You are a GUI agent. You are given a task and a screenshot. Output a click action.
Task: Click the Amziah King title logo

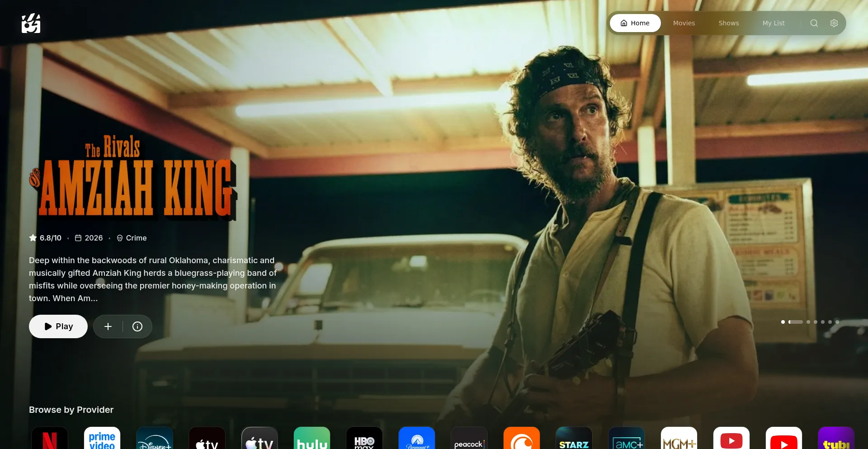coord(133,178)
